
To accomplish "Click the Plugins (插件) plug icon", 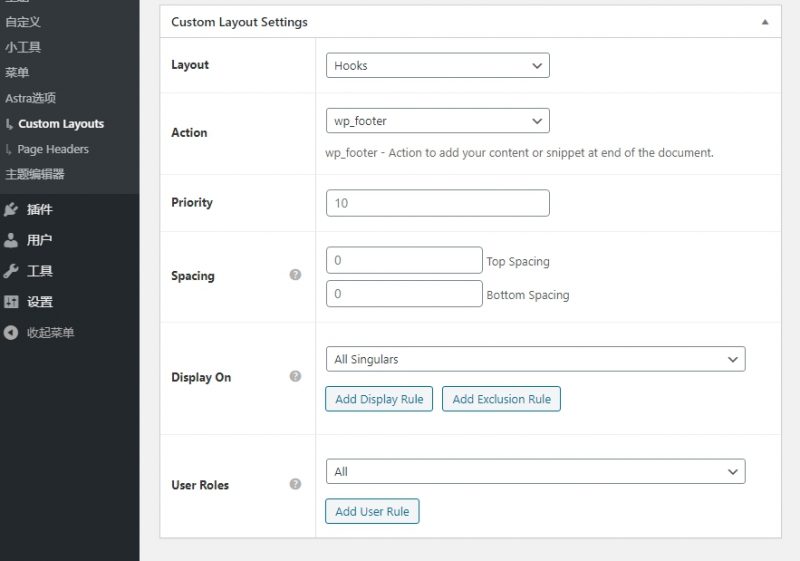I will (x=11, y=210).
